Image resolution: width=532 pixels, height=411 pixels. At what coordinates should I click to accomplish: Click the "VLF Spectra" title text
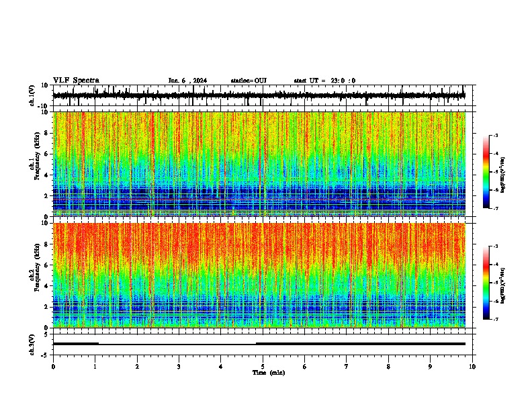tap(76, 81)
